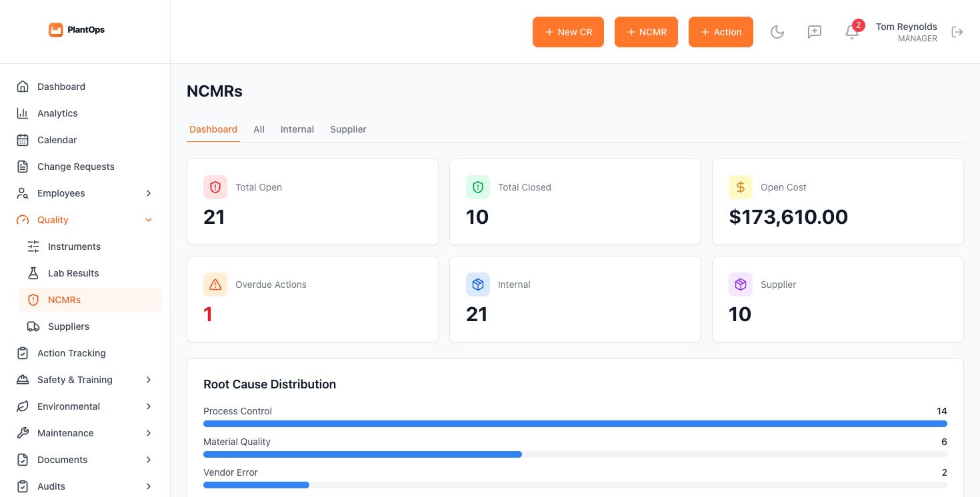Click the Material Quality progress bar
Screen dimensions: 980x497
[x=575, y=454]
